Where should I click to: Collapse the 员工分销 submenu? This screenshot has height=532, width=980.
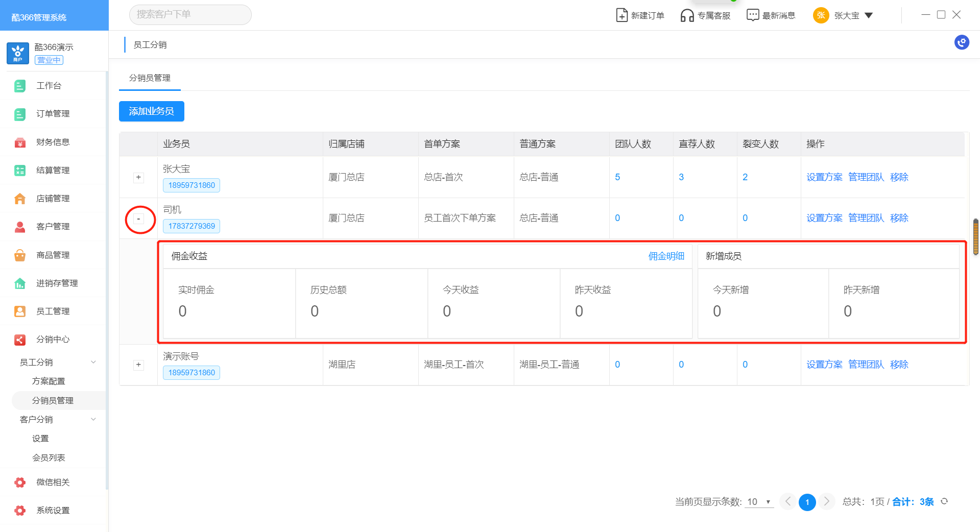(x=93, y=362)
